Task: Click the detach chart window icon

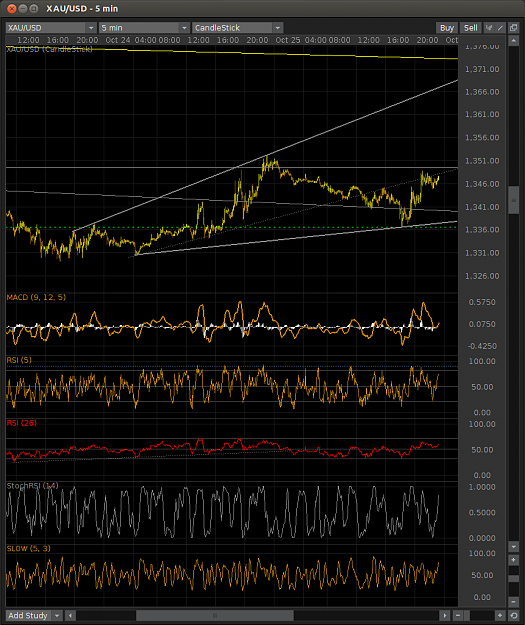Action: point(513,28)
